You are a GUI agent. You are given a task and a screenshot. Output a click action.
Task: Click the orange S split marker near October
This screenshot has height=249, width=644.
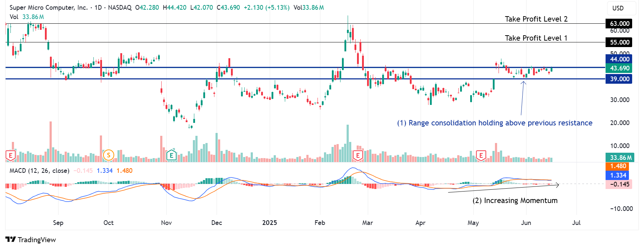point(108,155)
